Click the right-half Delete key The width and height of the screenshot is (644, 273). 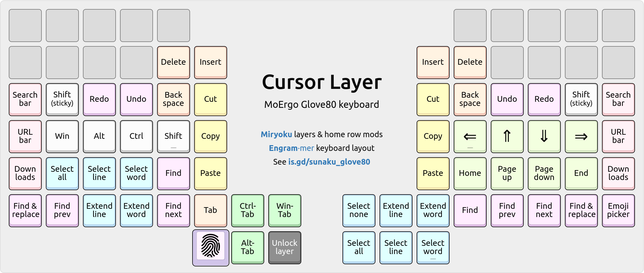click(x=470, y=62)
